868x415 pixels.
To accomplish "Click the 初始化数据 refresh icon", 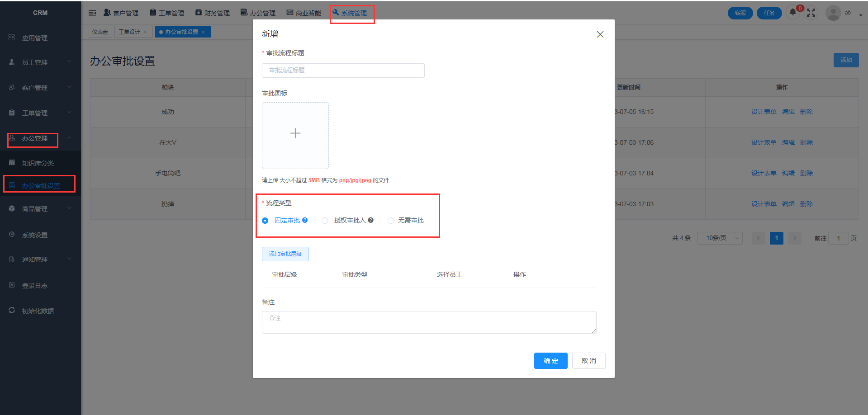I will pyautogui.click(x=12, y=311).
